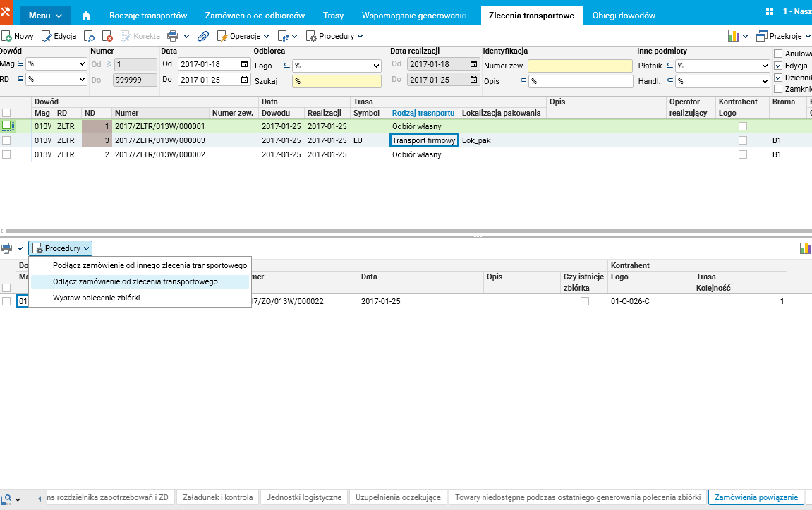Click the paperclip attachments icon
Screen dimensions: 812x510
(203, 36)
